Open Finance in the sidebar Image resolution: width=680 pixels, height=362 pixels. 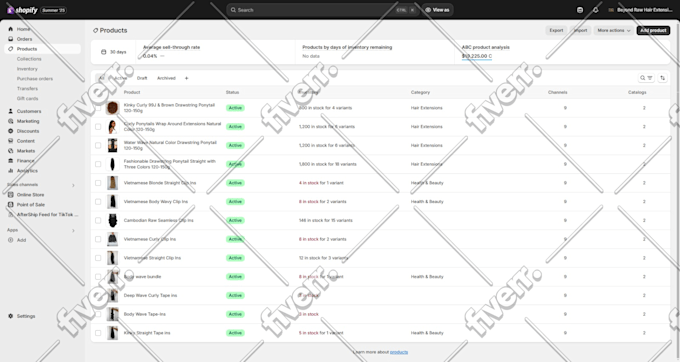click(25, 161)
